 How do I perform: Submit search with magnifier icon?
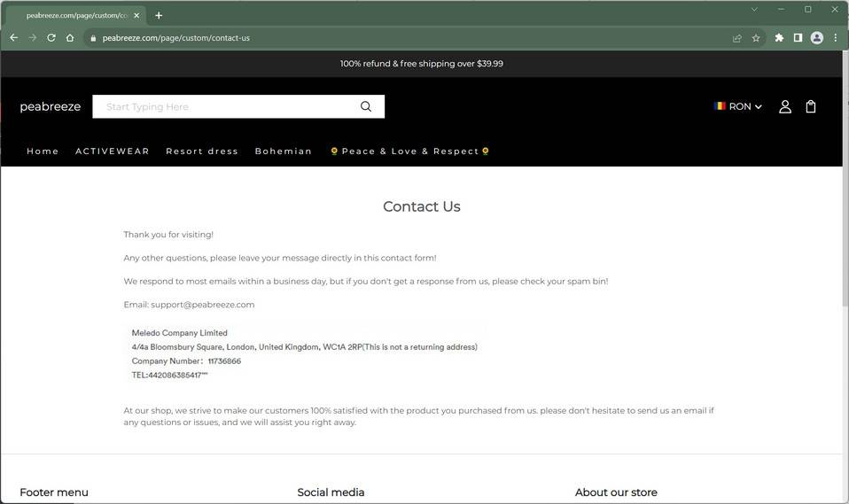coord(366,106)
